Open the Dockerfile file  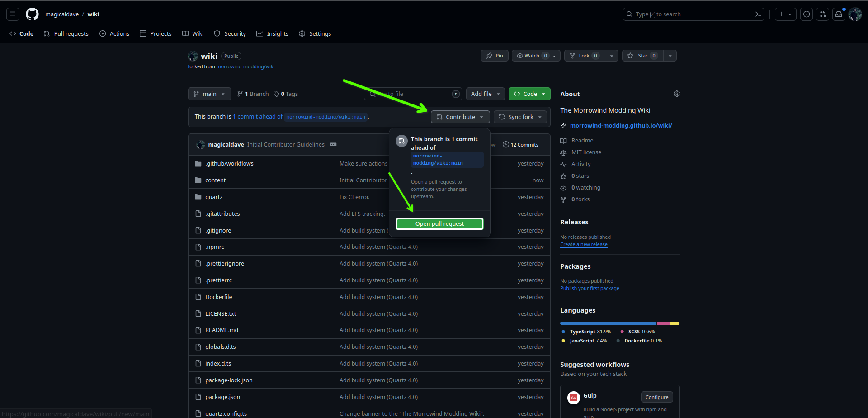point(219,297)
